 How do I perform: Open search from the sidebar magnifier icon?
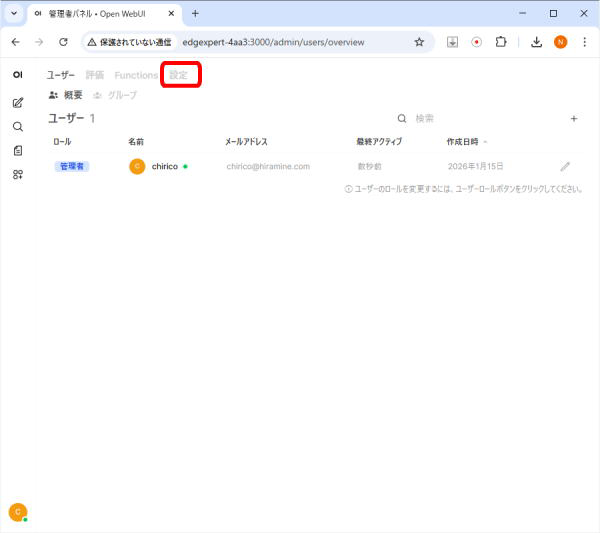pyautogui.click(x=17, y=127)
